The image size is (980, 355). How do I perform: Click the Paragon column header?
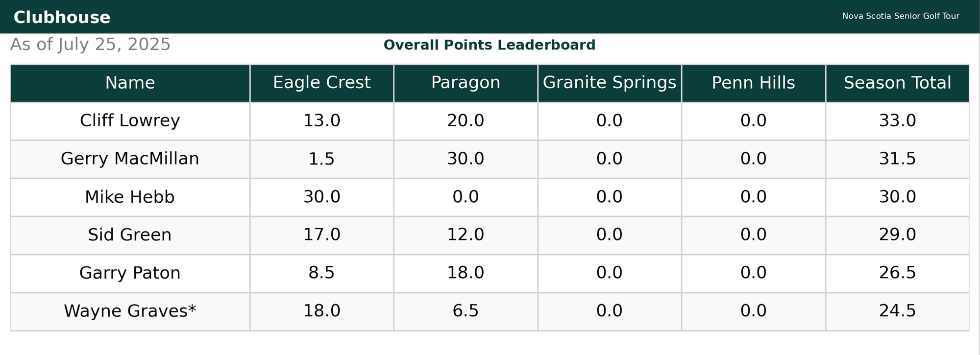click(465, 83)
